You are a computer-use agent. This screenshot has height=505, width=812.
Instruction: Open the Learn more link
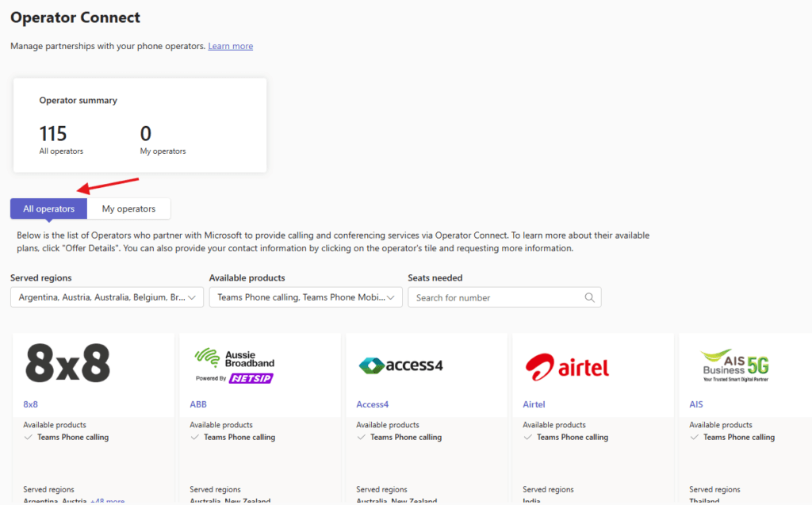tap(230, 46)
